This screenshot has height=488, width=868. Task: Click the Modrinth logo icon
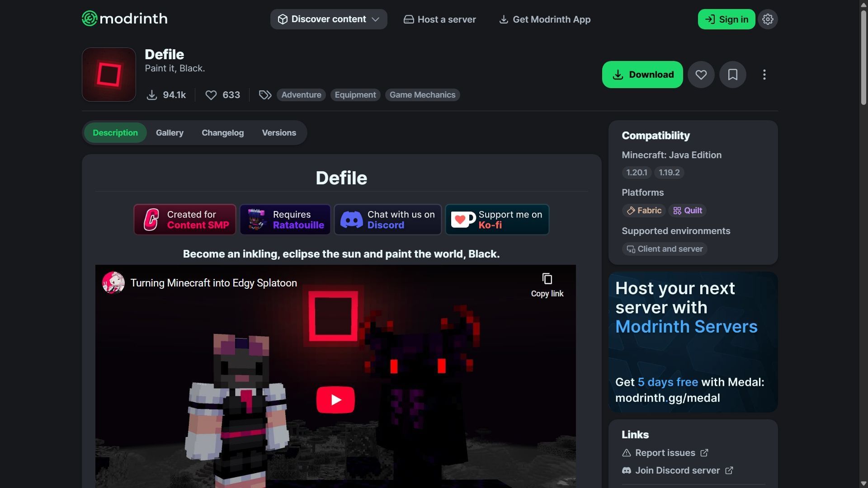tap(90, 19)
